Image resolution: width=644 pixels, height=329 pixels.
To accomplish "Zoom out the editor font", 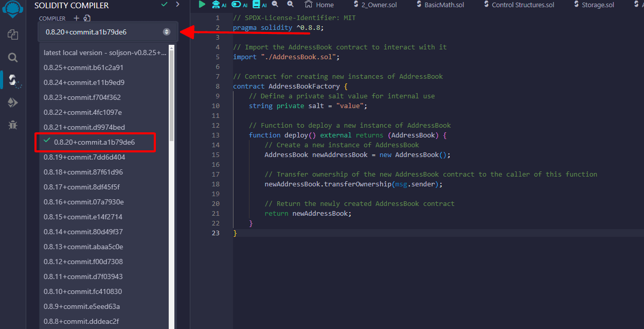I will coord(275,4).
